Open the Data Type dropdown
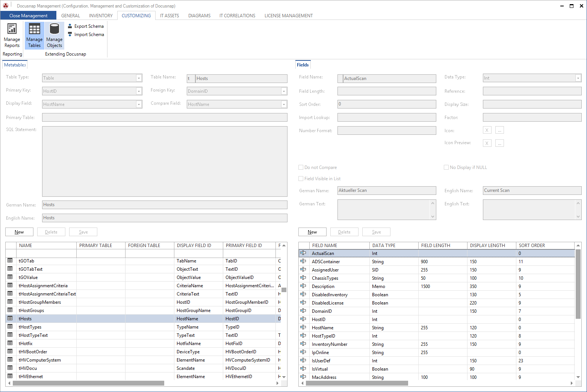 (x=578, y=78)
